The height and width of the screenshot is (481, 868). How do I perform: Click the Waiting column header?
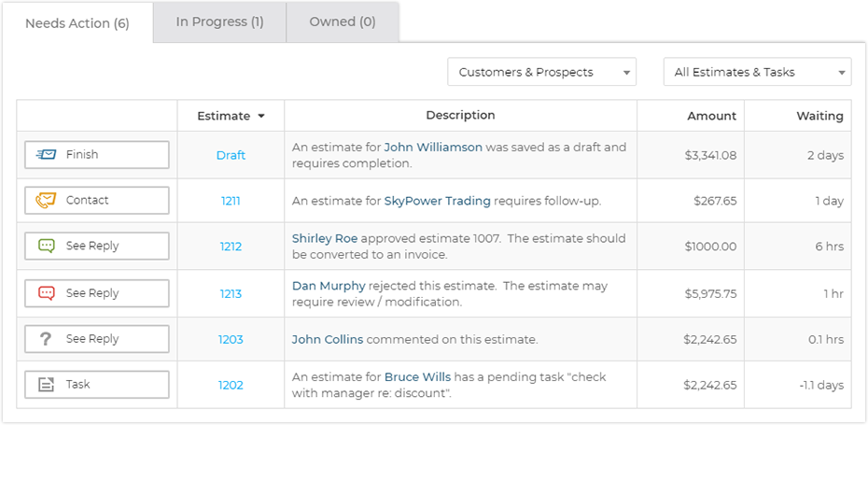coord(819,116)
